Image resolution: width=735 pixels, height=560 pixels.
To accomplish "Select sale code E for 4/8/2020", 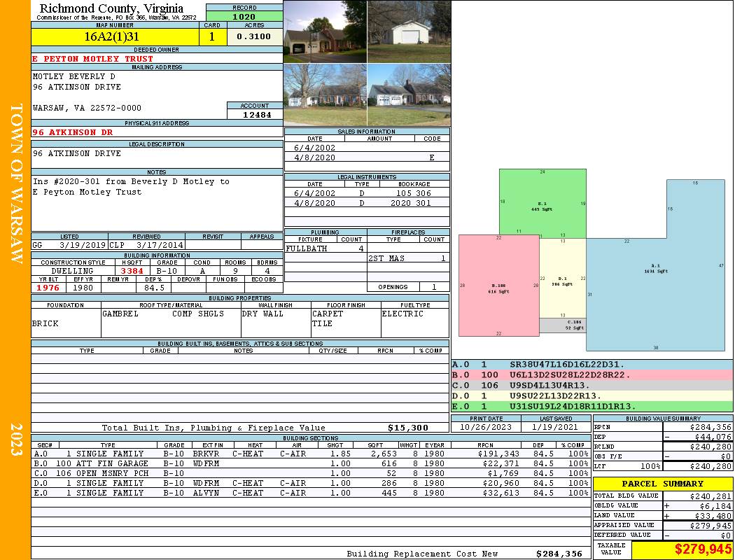I will tap(432, 157).
